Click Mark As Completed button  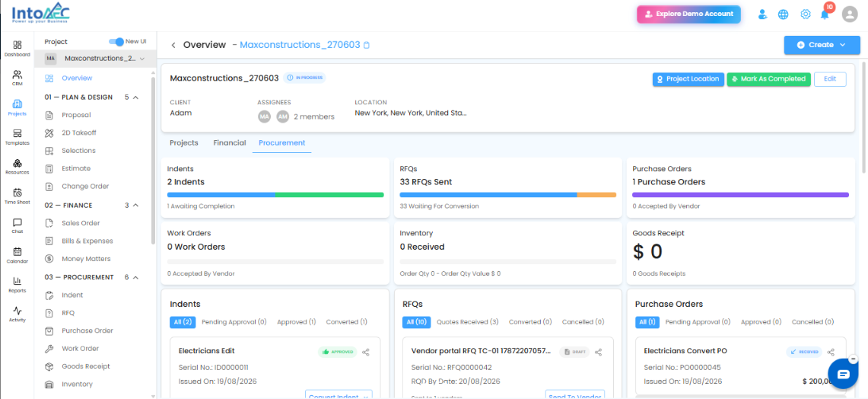(769, 79)
